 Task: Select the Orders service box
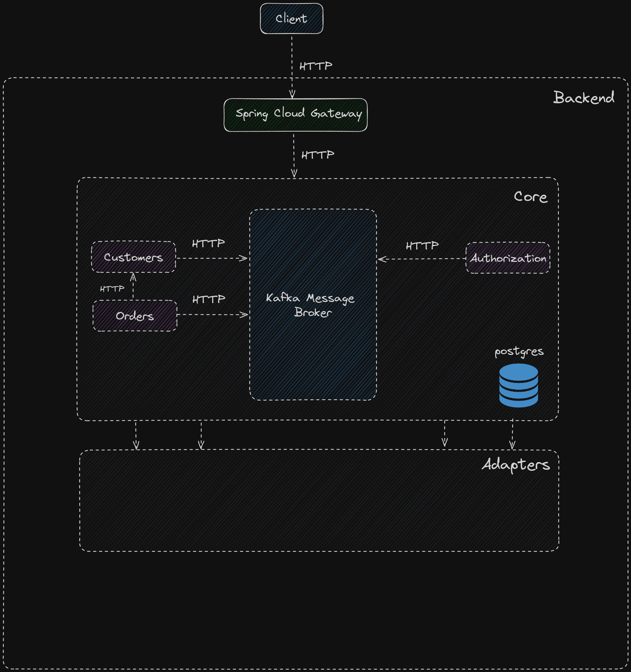pyautogui.click(x=135, y=316)
